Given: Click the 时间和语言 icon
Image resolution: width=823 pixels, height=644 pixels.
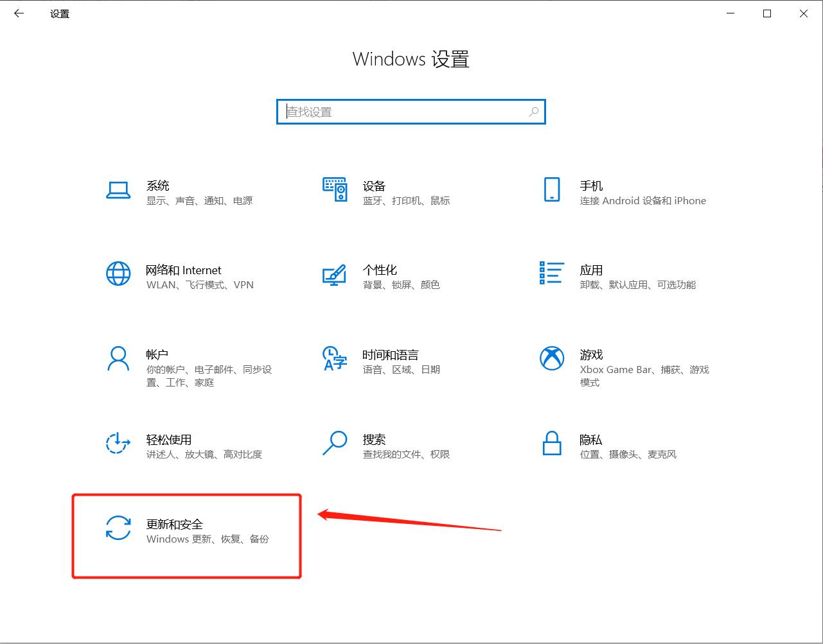Looking at the screenshot, I should (335, 360).
